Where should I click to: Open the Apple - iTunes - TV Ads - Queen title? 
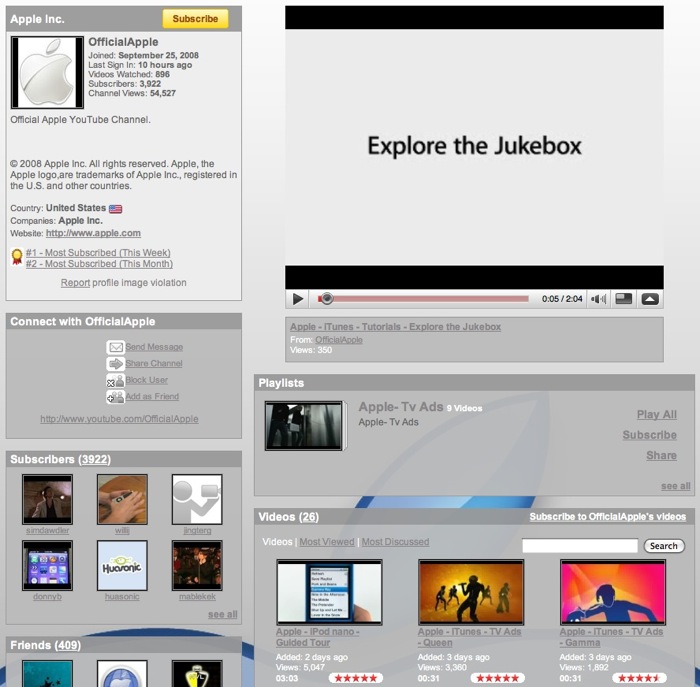(x=470, y=637)
